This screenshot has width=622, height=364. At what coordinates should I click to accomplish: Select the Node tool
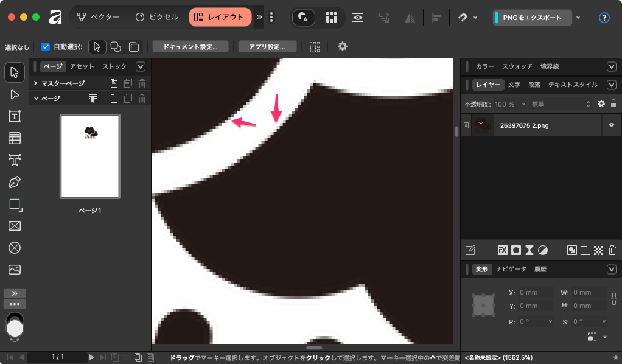click(15, 94)
